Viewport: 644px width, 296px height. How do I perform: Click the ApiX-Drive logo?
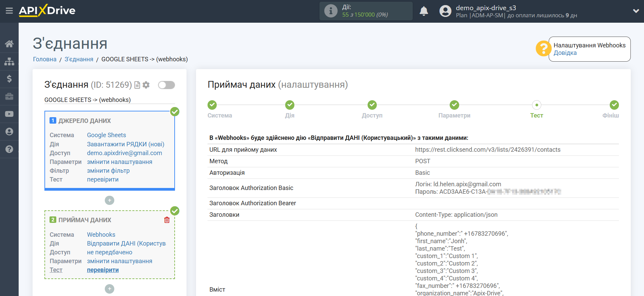47,10
